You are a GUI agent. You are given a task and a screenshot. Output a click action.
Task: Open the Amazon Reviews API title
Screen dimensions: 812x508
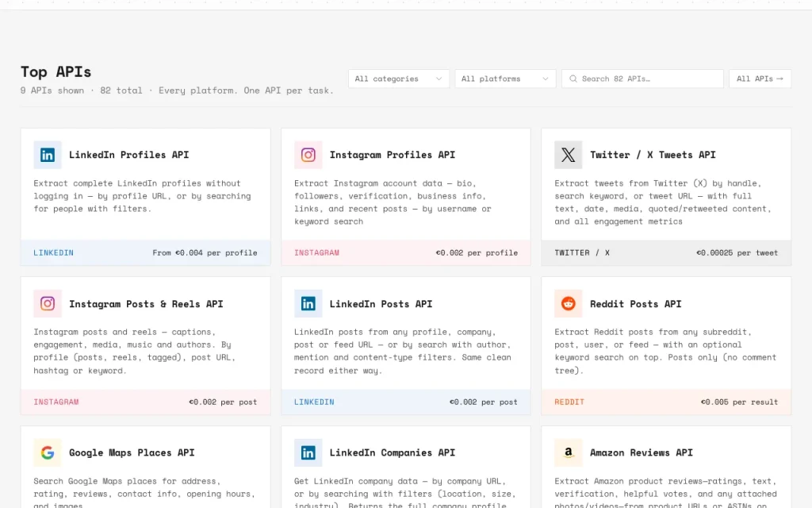click(642, 452)
